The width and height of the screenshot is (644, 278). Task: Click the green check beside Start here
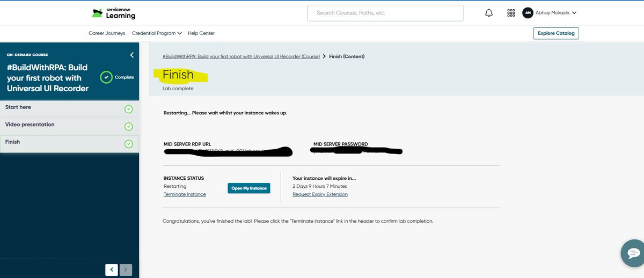[x=128, y=109]
